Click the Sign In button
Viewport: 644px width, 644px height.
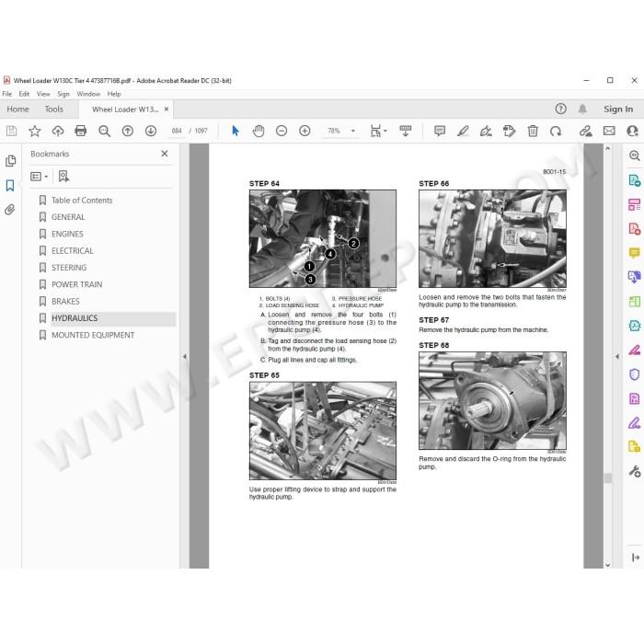pyautogui.click(x=618, y=109)
